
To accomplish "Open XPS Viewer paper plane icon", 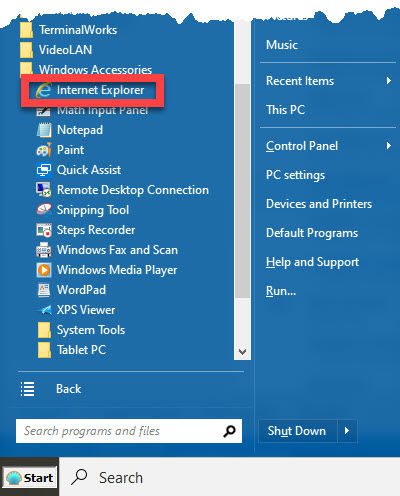I will pyautogui.click(x=44, y=310).
